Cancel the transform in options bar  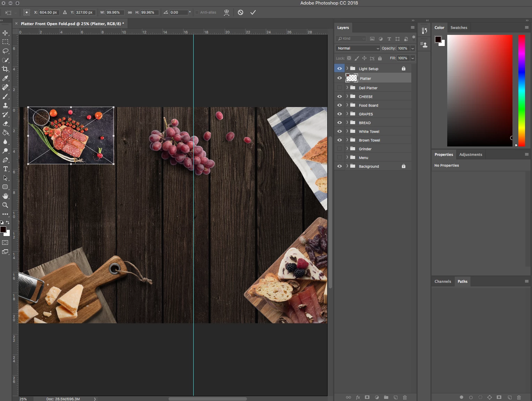coord(240,13)
